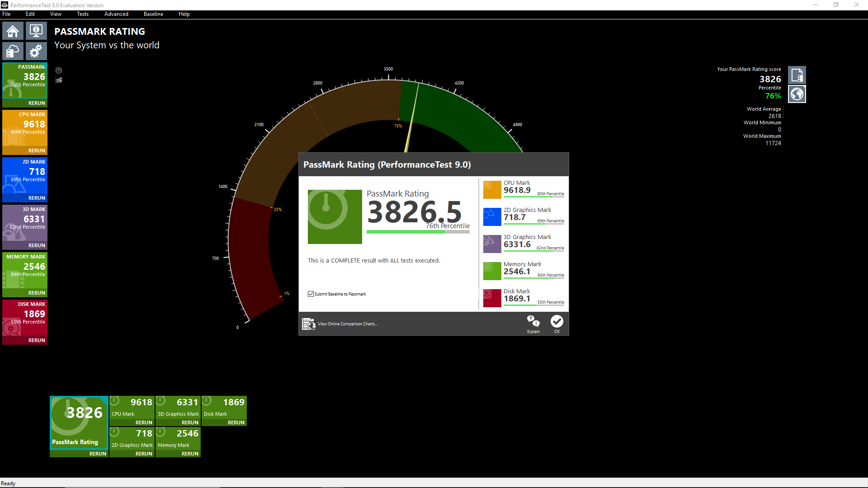This screenshot has width=868, height=488.
Task: Click the baseline document icon
Action: click(797, 75)
